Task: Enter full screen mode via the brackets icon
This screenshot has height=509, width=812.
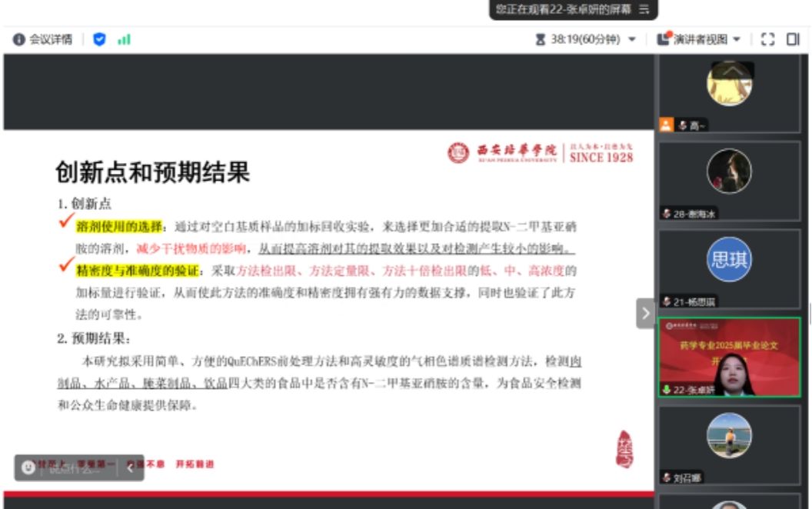Action: coord(767,39)
